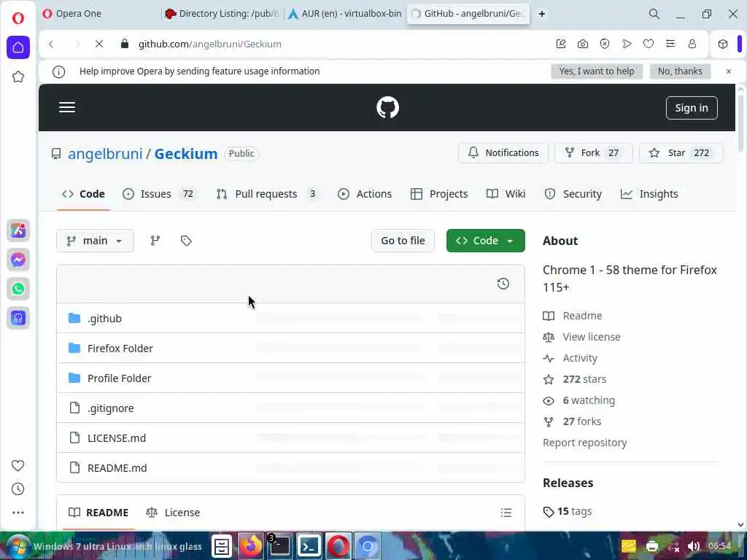This screenshot has width=747, height=560.
Task: Open .github folder
Action: [104, 318]
